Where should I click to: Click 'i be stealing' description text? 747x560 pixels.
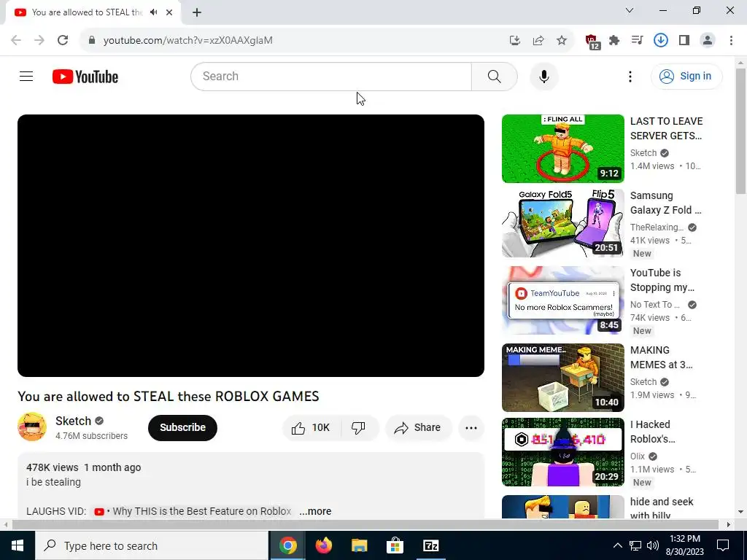pyautogui.click(x=53, y=482)
